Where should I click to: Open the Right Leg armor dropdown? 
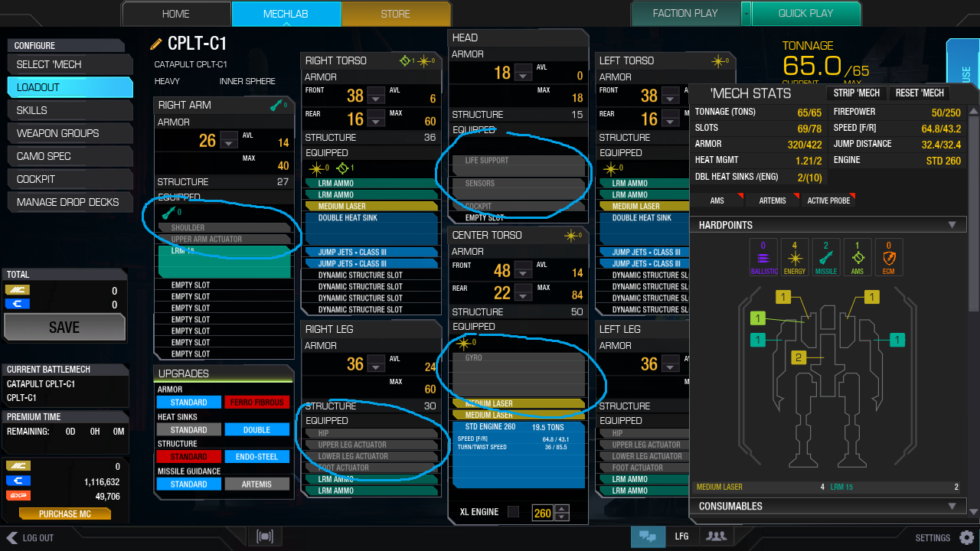tap(376, 365)
